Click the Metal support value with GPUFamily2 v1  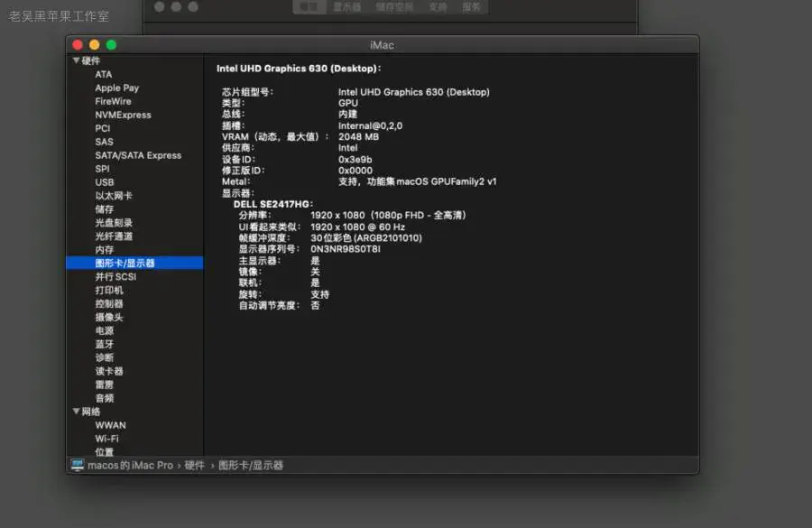point(418,182)
